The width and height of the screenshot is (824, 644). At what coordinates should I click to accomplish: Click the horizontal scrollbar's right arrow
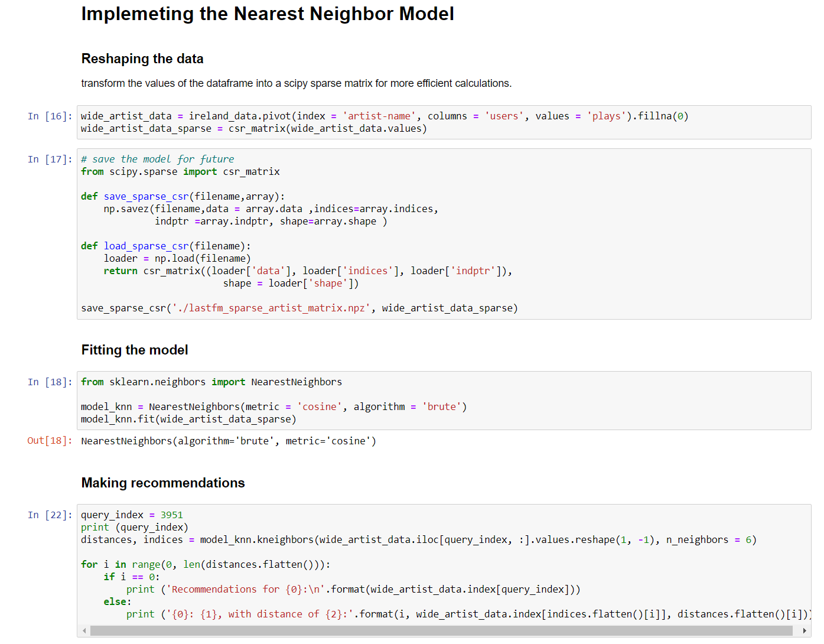click(805, 631)
